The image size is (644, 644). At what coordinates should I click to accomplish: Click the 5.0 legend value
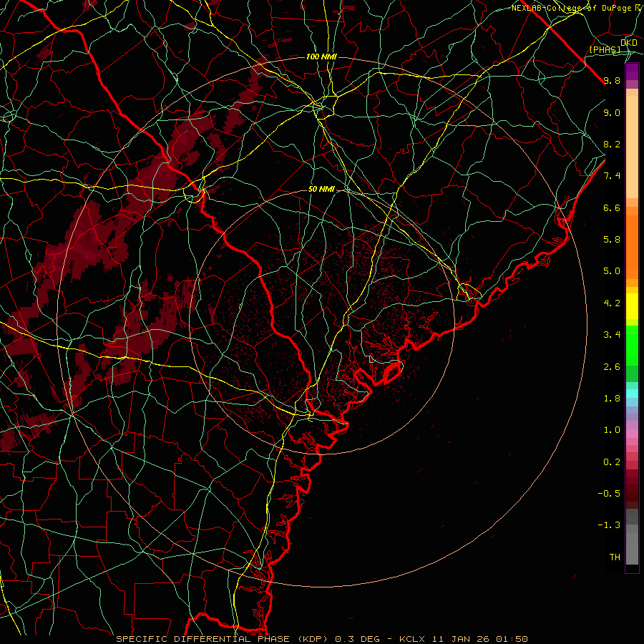coord(612,271)
